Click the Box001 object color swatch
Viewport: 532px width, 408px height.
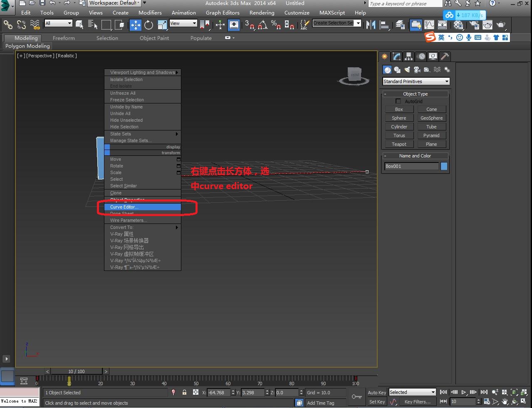(x=444, y=166)
